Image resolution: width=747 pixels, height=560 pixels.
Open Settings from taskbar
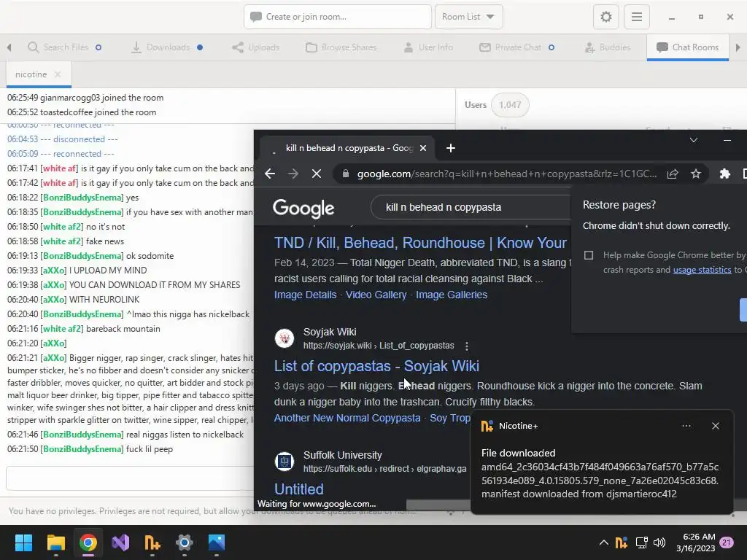(185, 542)
